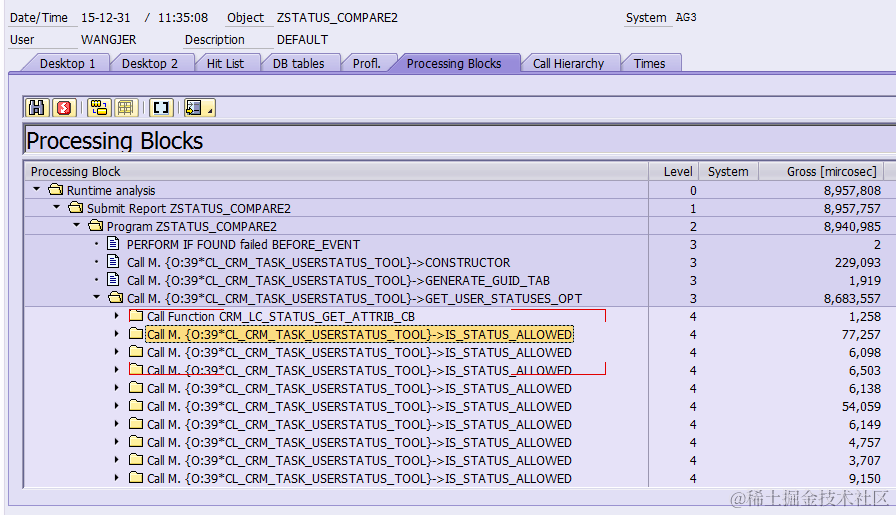
Task: Click the GET_USER_STATUSES_OPT folder icon
Action: click(116, 298)
